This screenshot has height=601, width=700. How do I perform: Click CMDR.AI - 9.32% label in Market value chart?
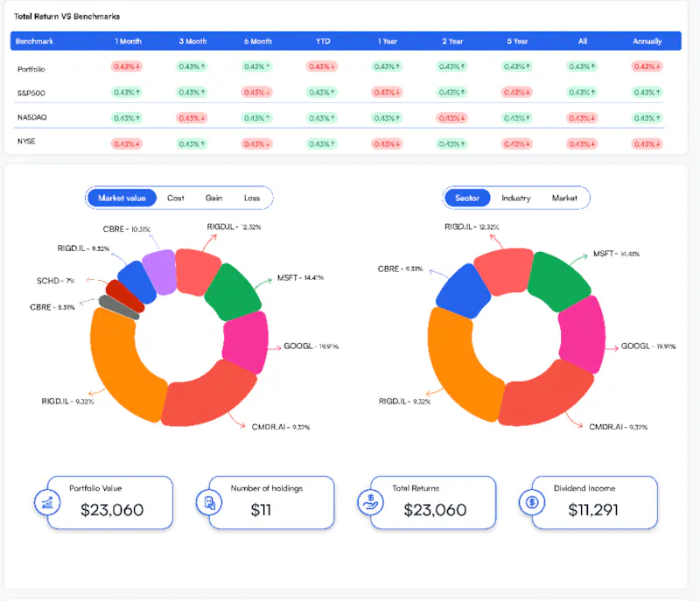pyautogui.click(x=281, y=427)
